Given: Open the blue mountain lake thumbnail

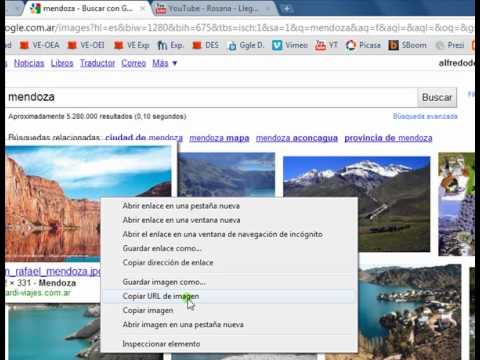Looking at the screenshot, I should [227, 174].
